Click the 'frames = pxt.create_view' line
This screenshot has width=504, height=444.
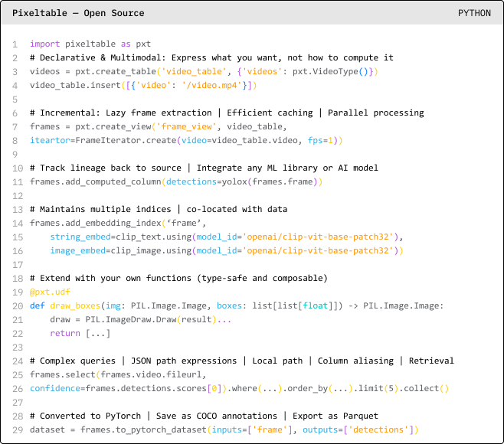[158, 127]
